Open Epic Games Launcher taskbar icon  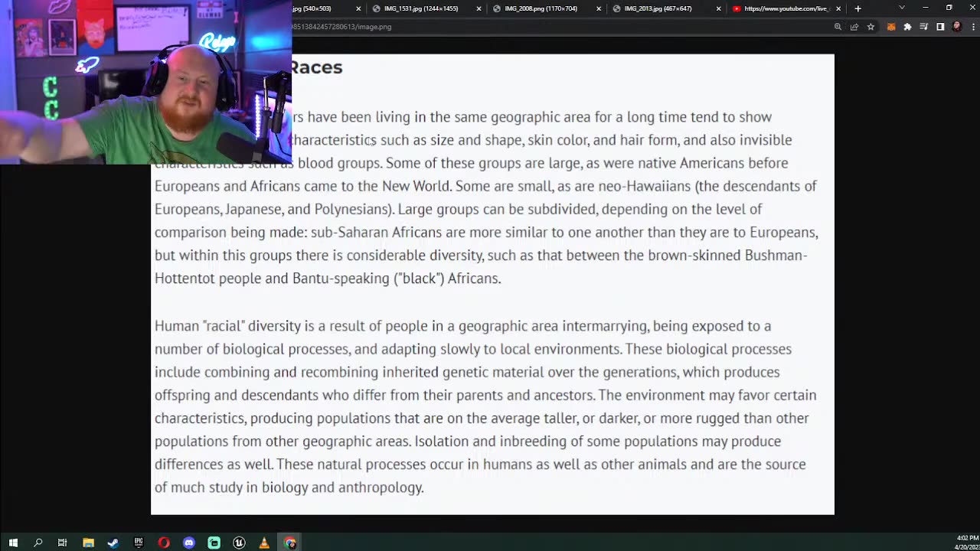pyautogui.click(x=139, y=543)
